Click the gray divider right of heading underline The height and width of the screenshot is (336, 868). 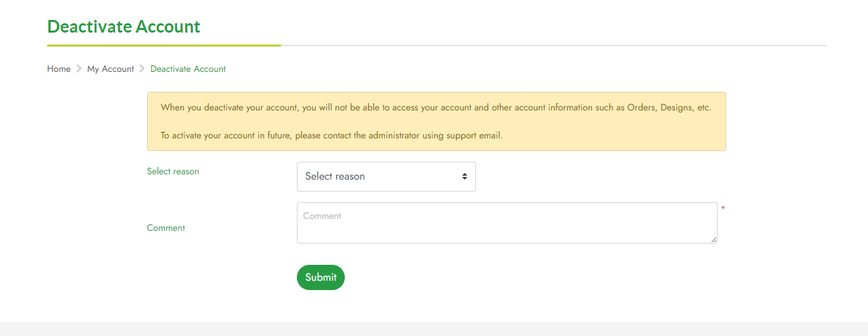pos(552,46)
